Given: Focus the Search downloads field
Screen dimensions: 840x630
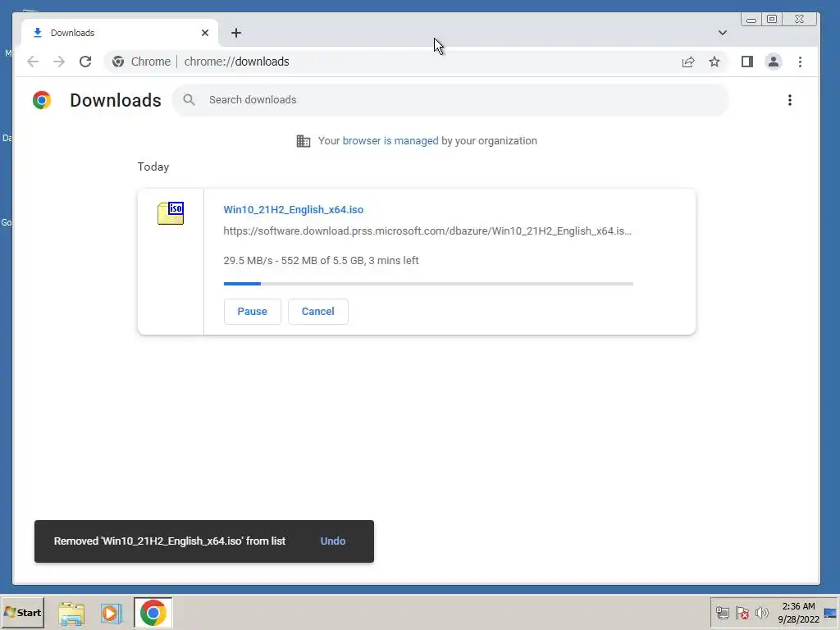Looking at the screenshot, I should click(x=450, y=99).
